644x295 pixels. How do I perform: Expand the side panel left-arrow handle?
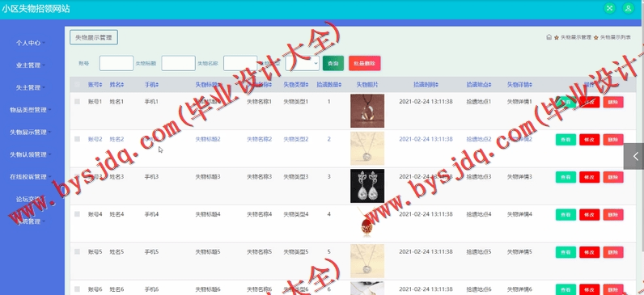tap(634, 156)
